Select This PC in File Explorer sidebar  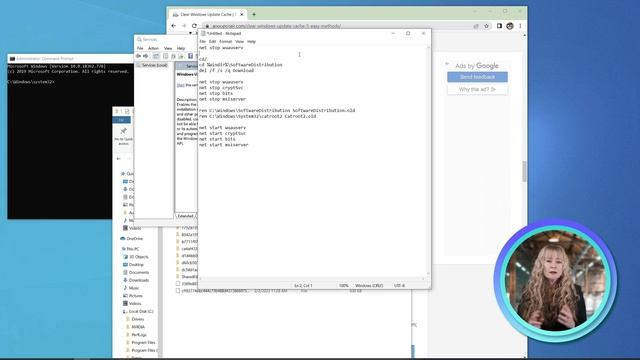click(x=130, y=249)
